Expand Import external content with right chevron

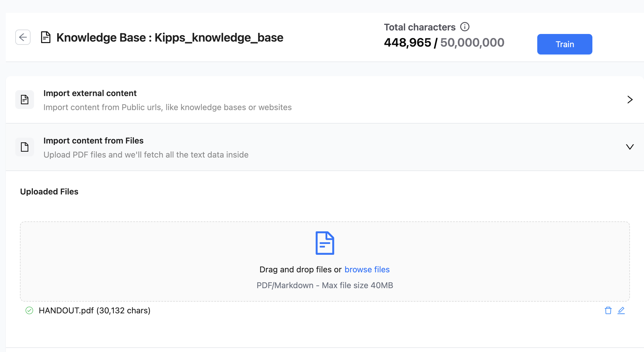pos(630,100)
